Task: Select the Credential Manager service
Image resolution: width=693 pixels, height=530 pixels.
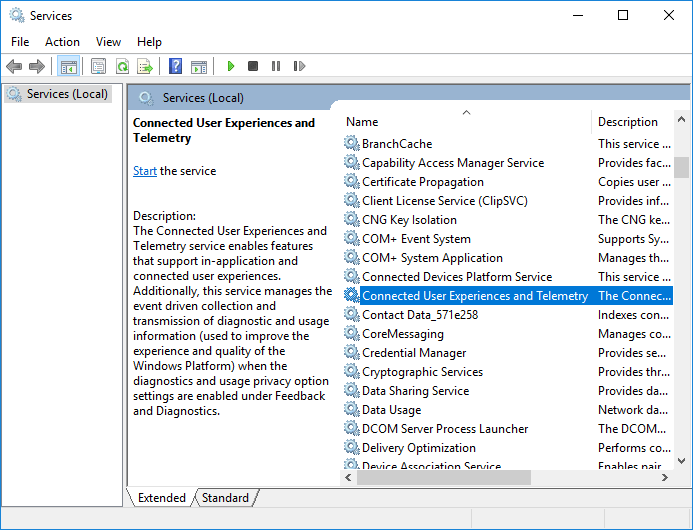Action: point(414,353)
